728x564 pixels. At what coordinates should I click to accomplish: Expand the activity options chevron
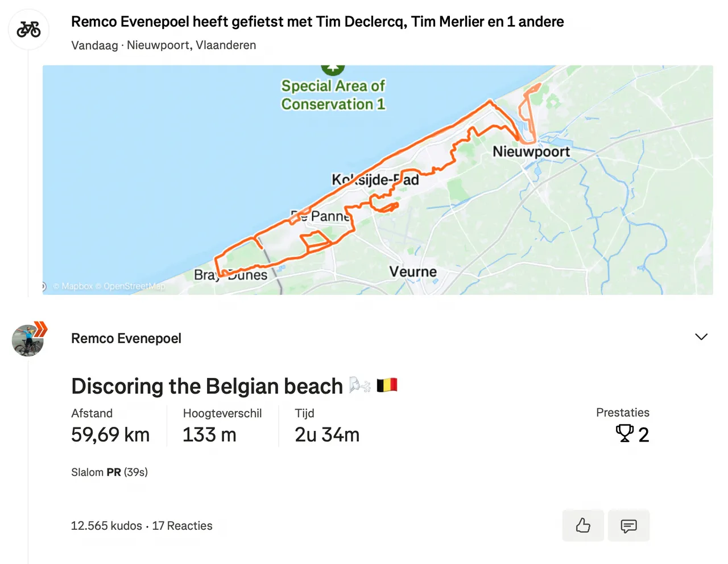click(x=701, y=337)
